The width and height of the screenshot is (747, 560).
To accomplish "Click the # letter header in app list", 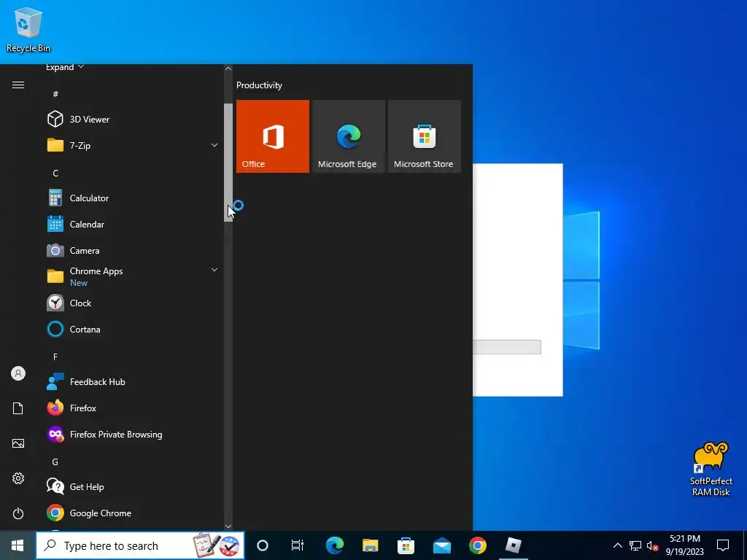I will 55,94.
